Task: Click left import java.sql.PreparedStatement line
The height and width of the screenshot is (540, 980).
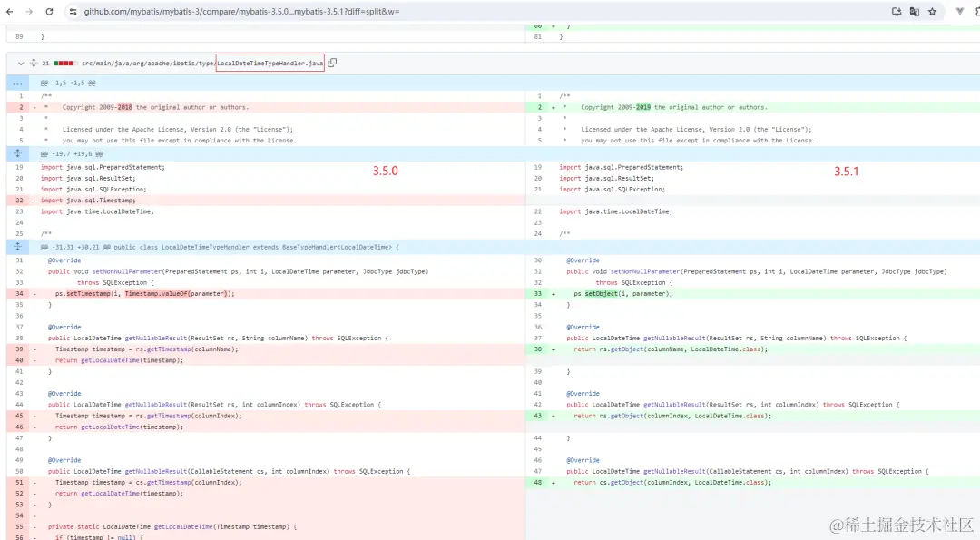Action: tap(266, 168)
